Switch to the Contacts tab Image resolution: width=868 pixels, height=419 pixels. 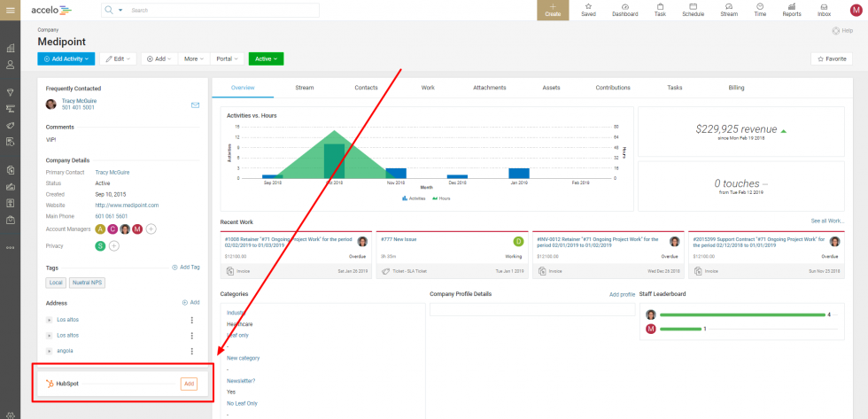366,88
